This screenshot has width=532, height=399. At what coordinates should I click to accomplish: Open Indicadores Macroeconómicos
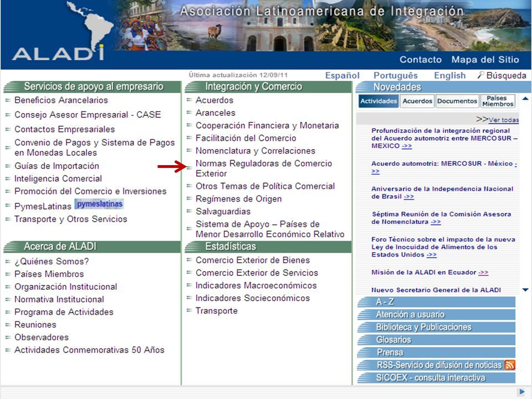click(256, 285)
